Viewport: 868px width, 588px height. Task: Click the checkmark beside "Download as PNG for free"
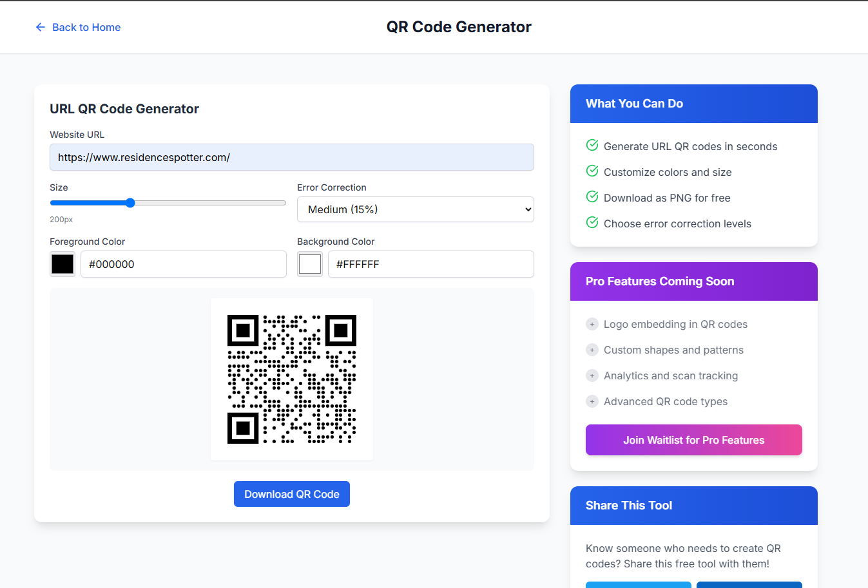pyautogui.click(x=592, y=196)
